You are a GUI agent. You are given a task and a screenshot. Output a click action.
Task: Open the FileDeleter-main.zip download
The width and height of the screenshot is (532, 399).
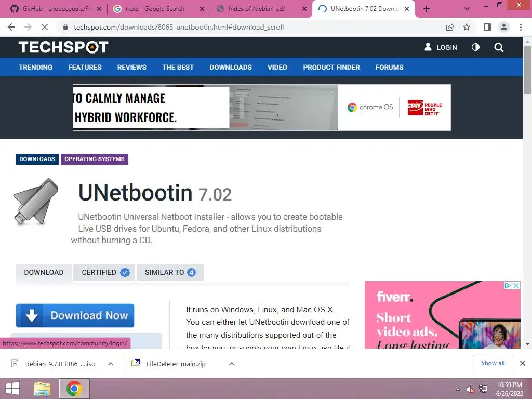coord(176,364)
